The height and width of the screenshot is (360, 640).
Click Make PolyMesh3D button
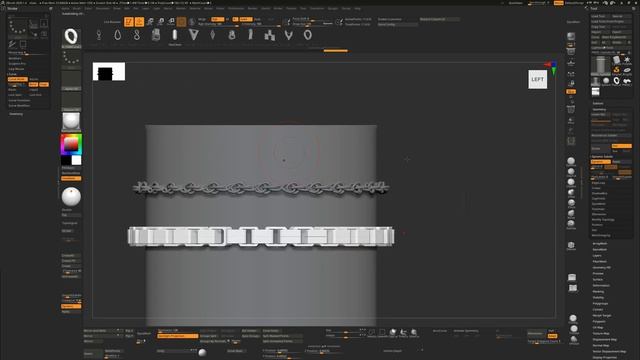[616, 37]
